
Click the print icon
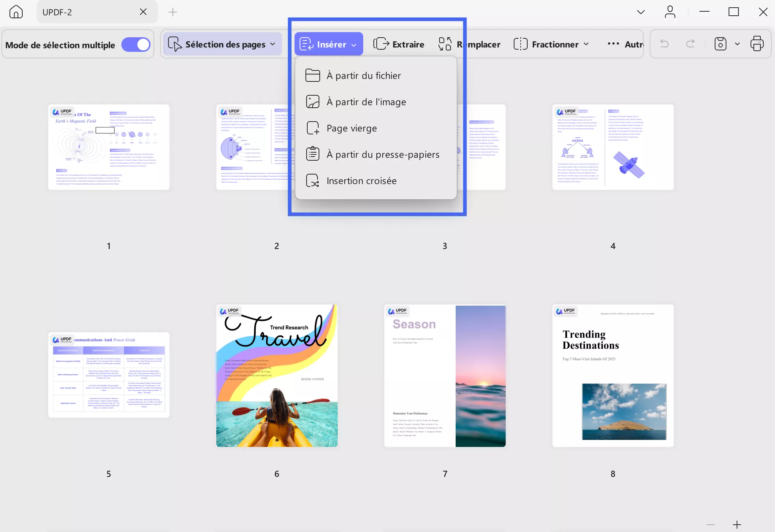pyautogui.click(x=757, y=44)
